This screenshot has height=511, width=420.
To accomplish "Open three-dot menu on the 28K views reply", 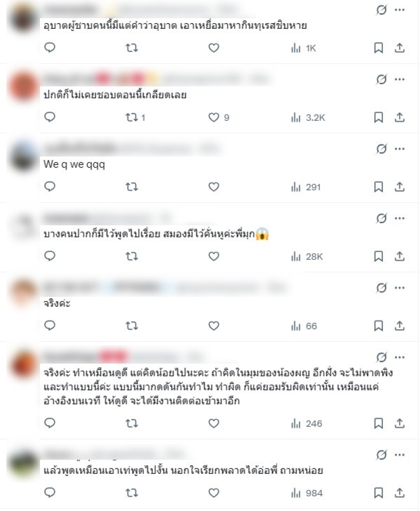I will (400, 218).
